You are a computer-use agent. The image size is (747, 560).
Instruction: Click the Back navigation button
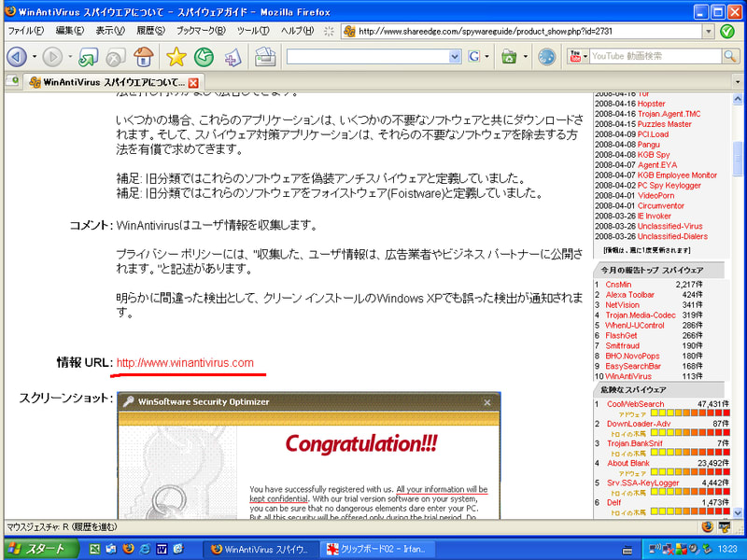16,57
